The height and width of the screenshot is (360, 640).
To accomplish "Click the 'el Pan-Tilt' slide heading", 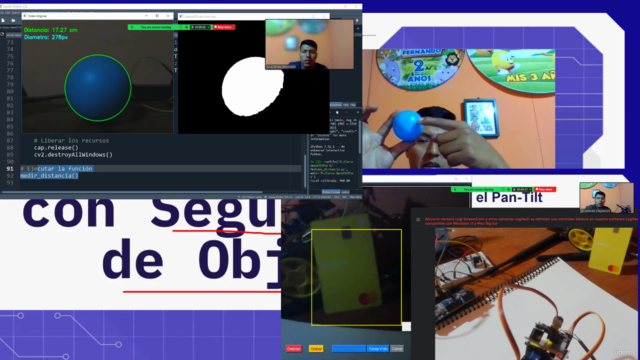I will [509, 198].
